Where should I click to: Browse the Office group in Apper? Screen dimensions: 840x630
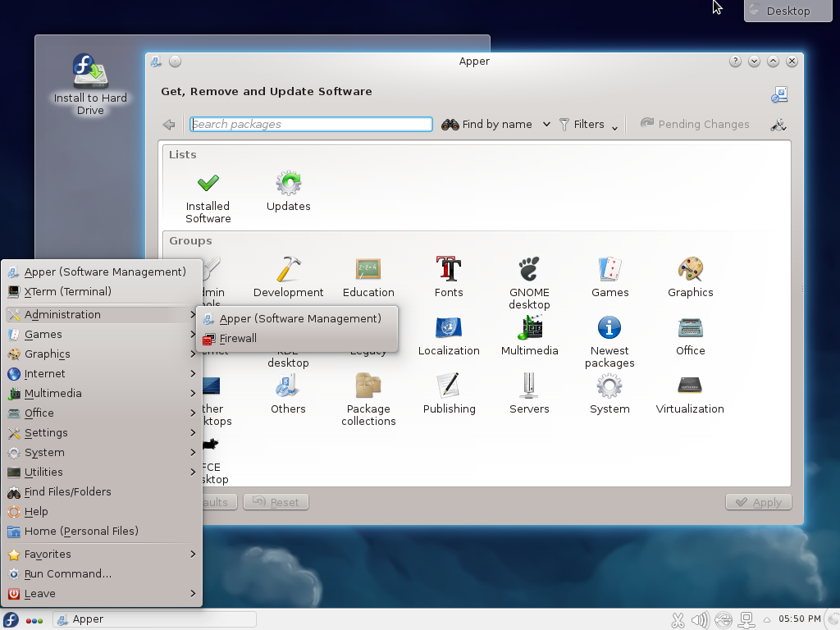coord(690,336)
